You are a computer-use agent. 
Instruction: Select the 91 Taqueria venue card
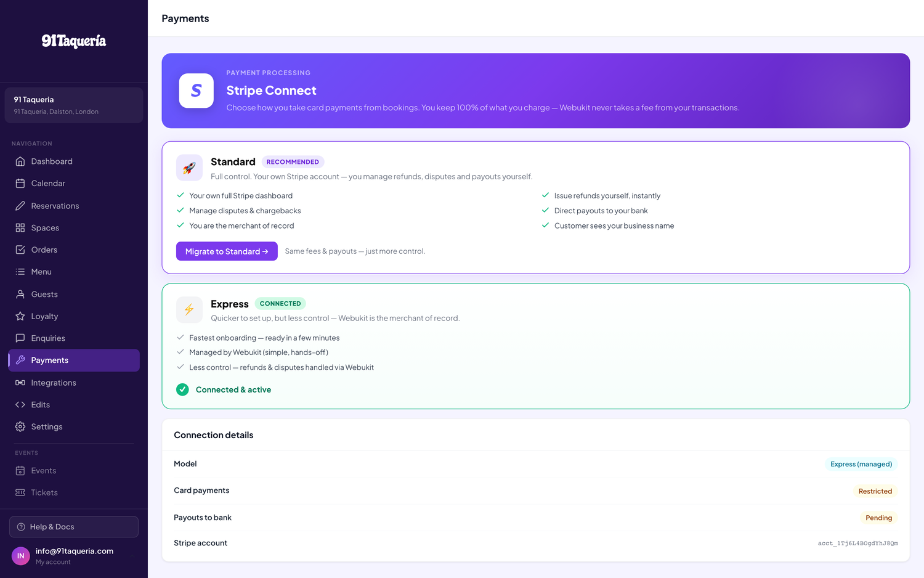(74, 105)
